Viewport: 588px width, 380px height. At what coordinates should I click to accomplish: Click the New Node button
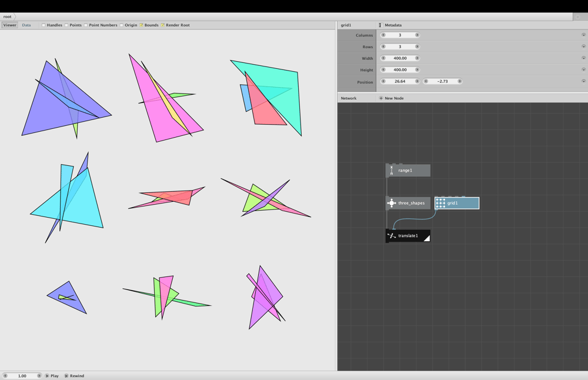391,98
